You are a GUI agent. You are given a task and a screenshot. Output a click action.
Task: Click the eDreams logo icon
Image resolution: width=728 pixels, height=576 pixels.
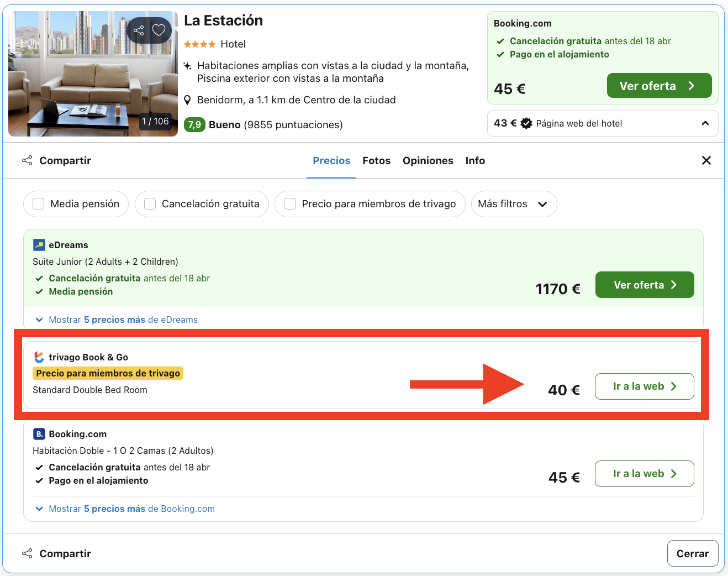click(x=39, y=244)
